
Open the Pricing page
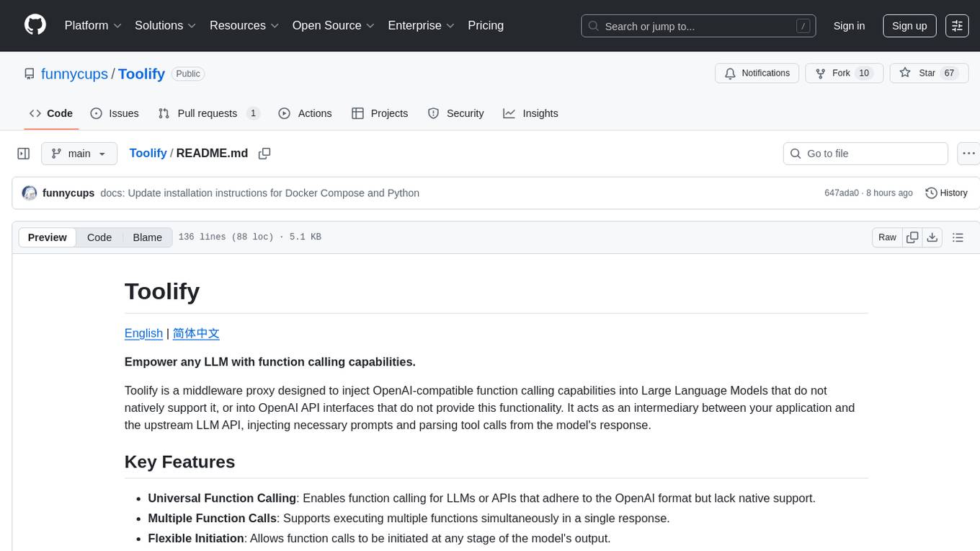click(x=486, y=25)
